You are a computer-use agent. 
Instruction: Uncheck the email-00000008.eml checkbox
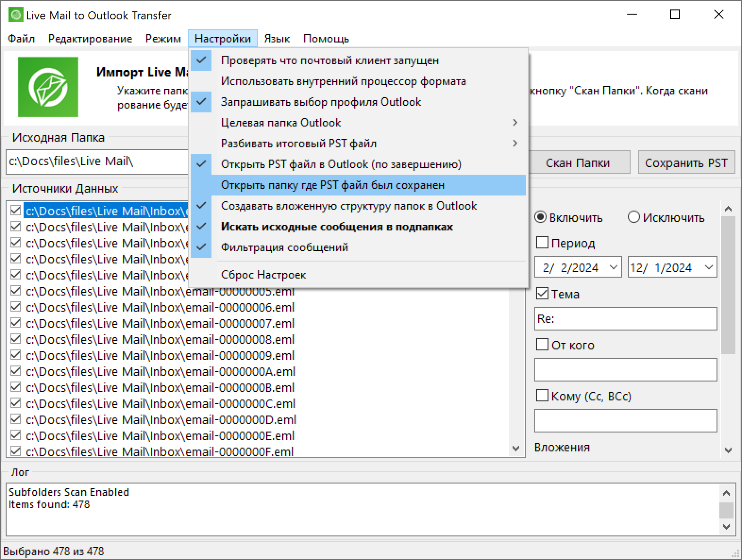(16, 339)
